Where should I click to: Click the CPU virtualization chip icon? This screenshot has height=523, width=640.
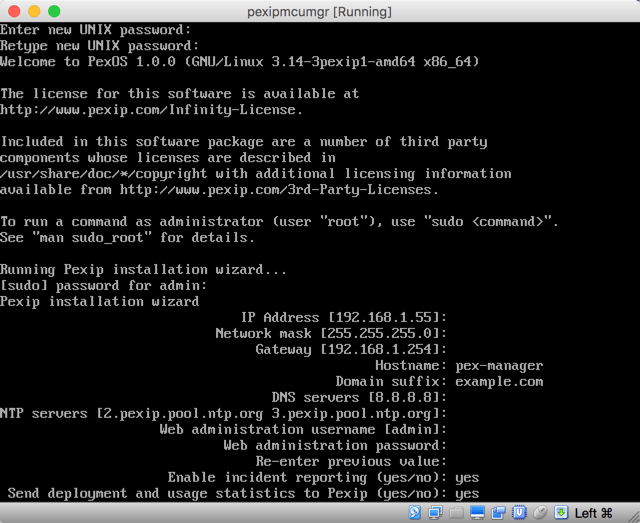click(x=519, y=513)
